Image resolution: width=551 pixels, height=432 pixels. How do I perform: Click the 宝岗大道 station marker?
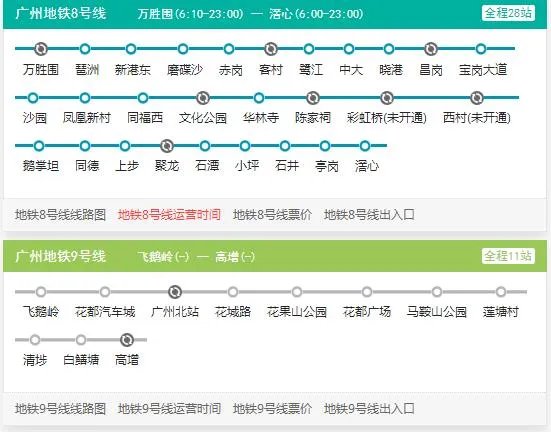(x=481, y=49)
